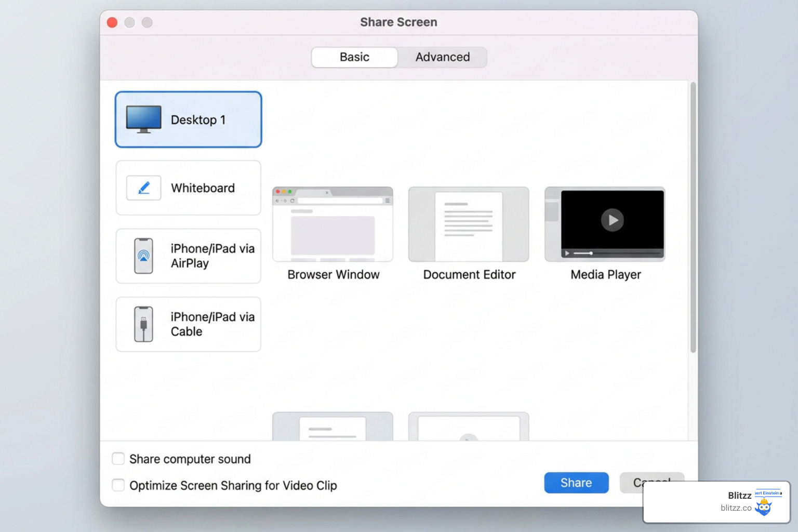Click the blitzz.co text in overlay
This screenshot has height=532, width=798.
click(x=736, y=508)
